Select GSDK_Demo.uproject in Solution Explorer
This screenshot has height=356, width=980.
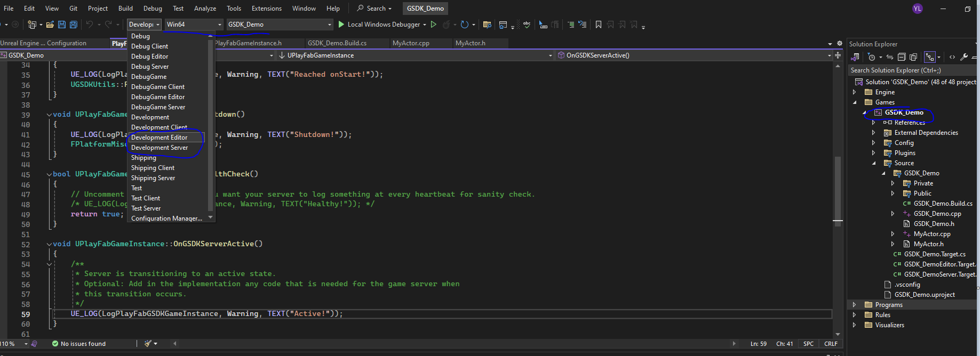click(924, 295)
